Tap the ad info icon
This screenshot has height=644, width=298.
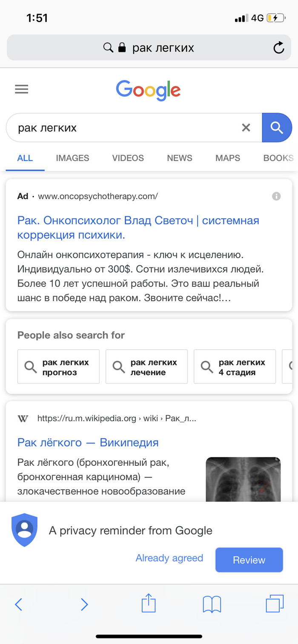click(x=276, y=196)
